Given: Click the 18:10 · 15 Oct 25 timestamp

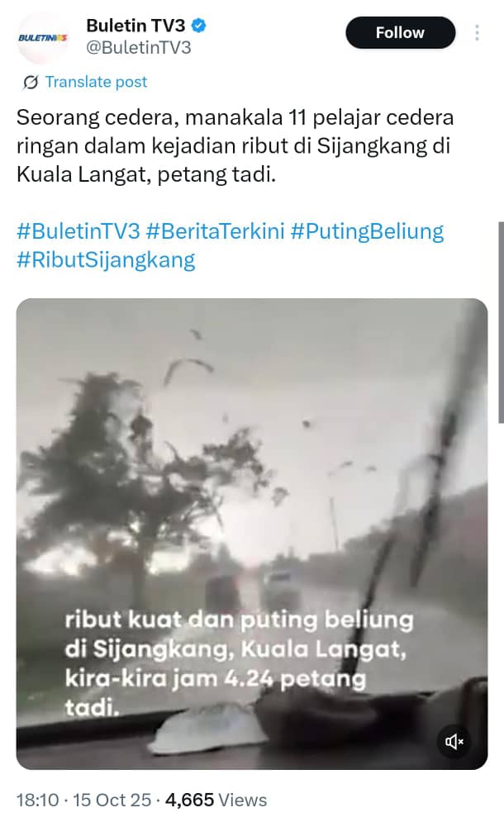Looking at the screenshot, I should tap(84, 800).
